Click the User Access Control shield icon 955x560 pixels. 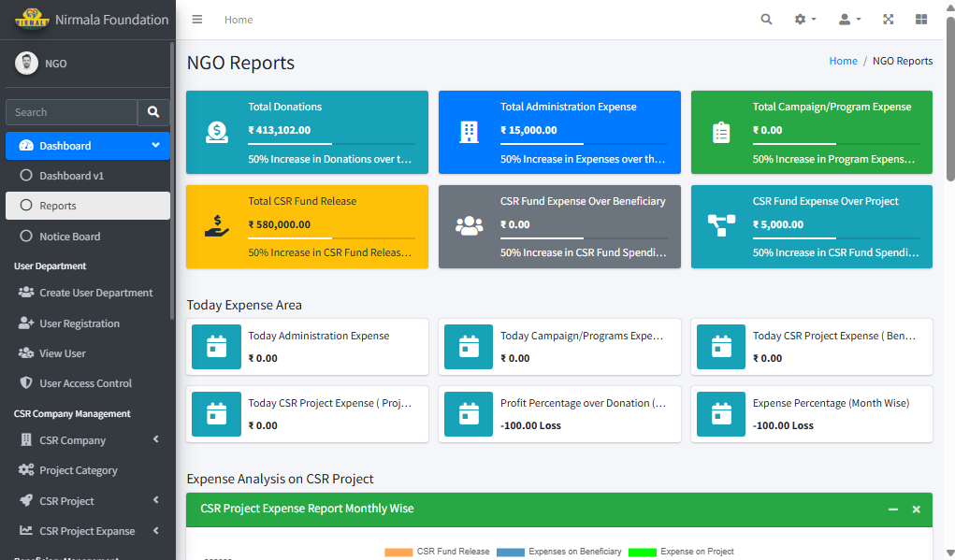pyautogui.click(x=26, y=383)
